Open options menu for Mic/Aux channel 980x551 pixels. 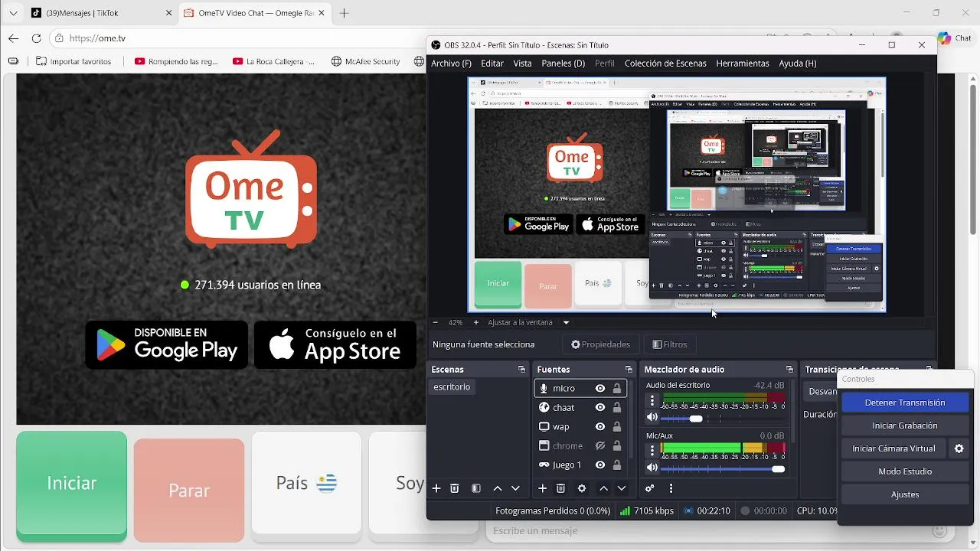pos(652,450)
